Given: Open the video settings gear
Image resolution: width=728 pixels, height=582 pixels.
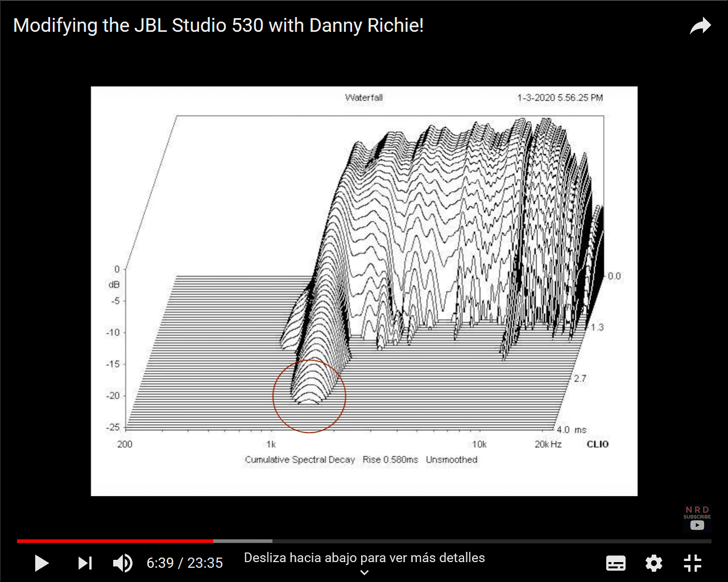Looking at the screenshot, I should pyautogui.click(x=654, y=563).
